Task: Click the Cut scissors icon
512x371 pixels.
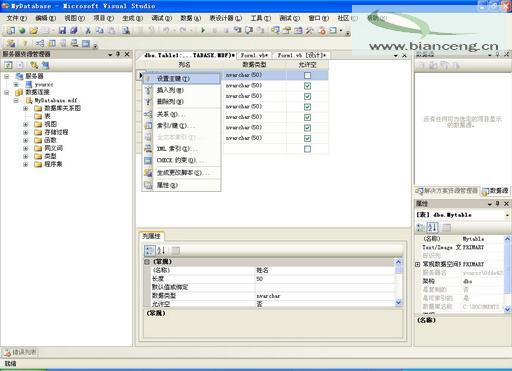Action: (x=88, y=31)
